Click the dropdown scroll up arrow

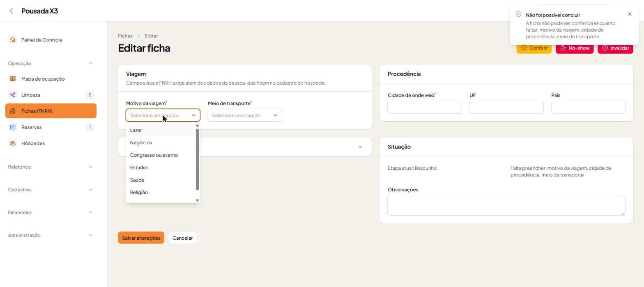pyautogui.click(x=198, y=125)
